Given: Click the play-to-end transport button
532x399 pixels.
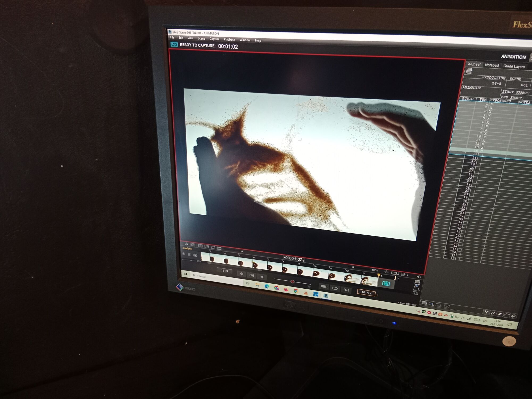Looking at the screenshot, I should tap(346, 290).
